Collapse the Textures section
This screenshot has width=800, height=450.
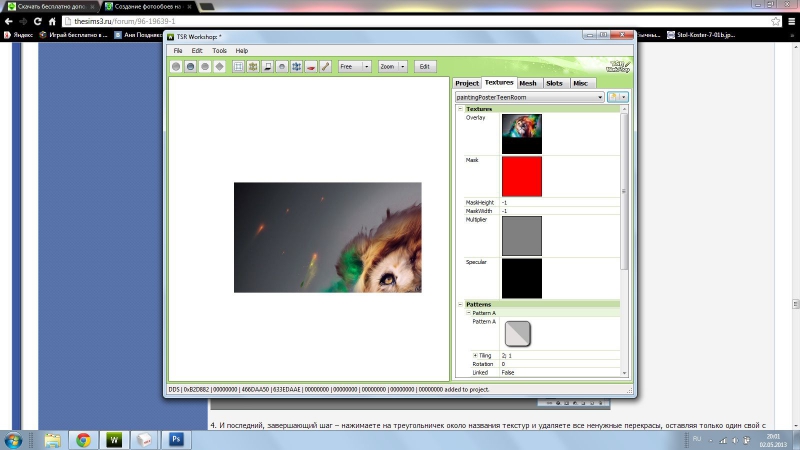pos(460,109)
